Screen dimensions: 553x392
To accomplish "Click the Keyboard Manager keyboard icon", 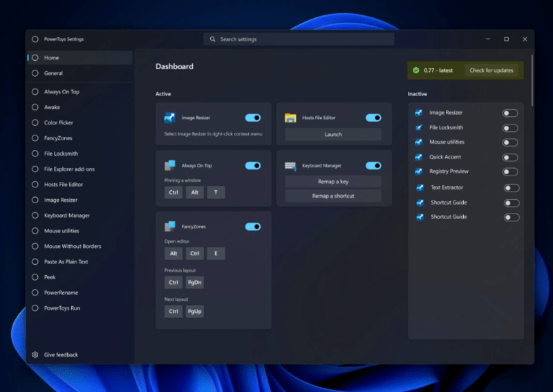I will (290, 166).
